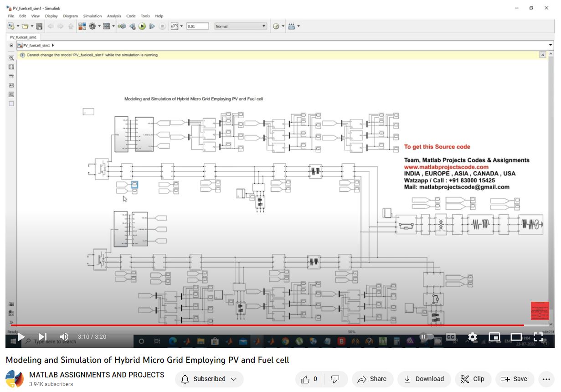The width and height of the screenshot is (561, 392).
Task: Toggle the video autoplay switch
Action: [x=426, y=337]
